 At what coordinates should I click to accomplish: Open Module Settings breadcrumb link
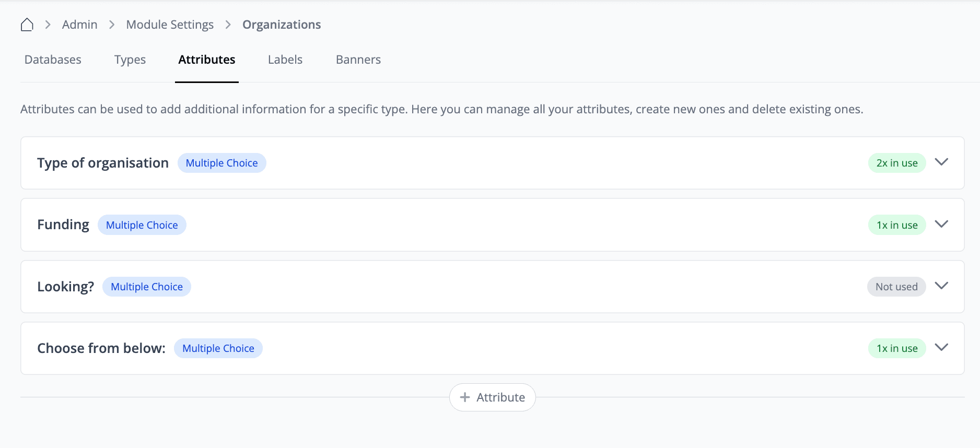point(170,25)
